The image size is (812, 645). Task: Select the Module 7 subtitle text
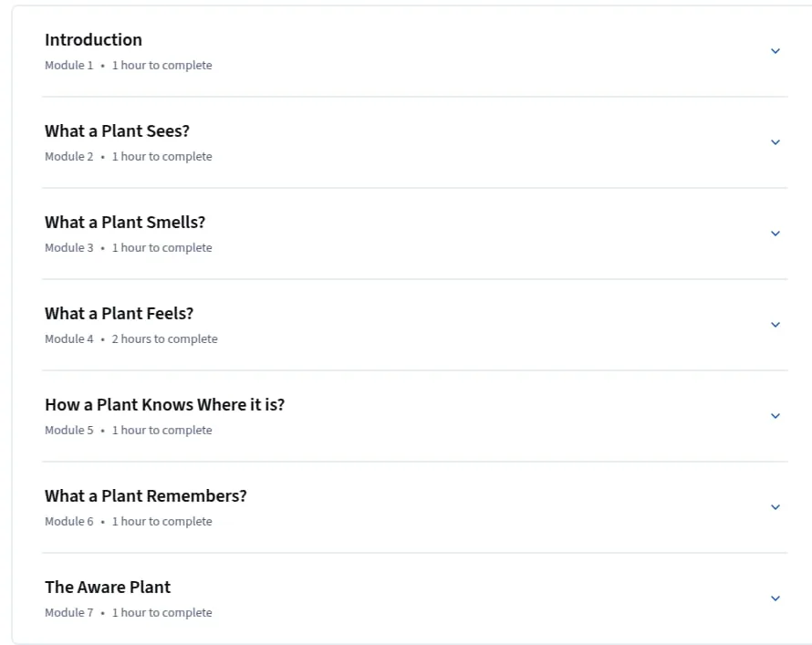pos(129,612)
